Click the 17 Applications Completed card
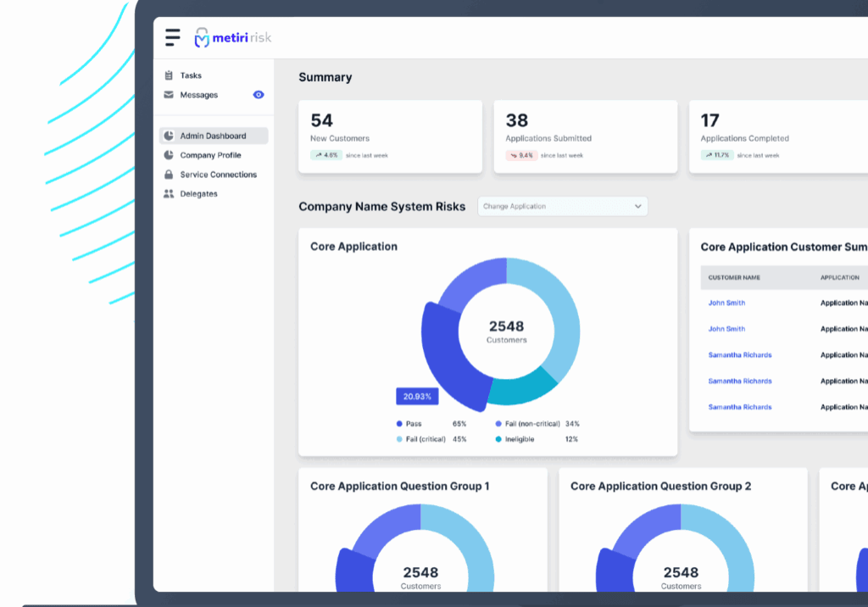This screenshot has width=868, height=607. (x=778, y=136)
